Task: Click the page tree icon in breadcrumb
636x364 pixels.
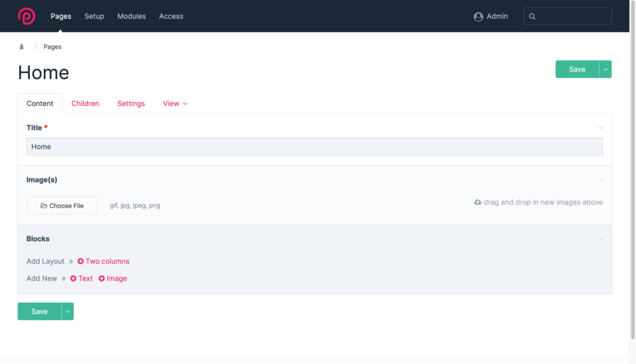Action: [x=22, y=47]
